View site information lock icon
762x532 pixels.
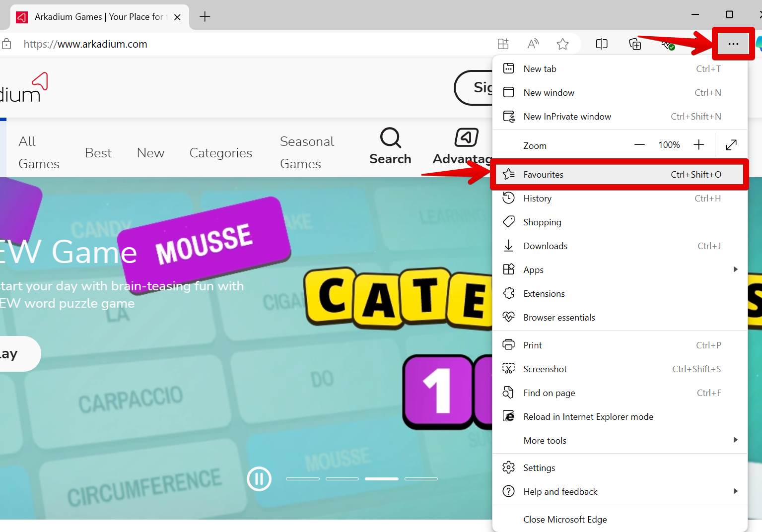click(x=6, y=44)
